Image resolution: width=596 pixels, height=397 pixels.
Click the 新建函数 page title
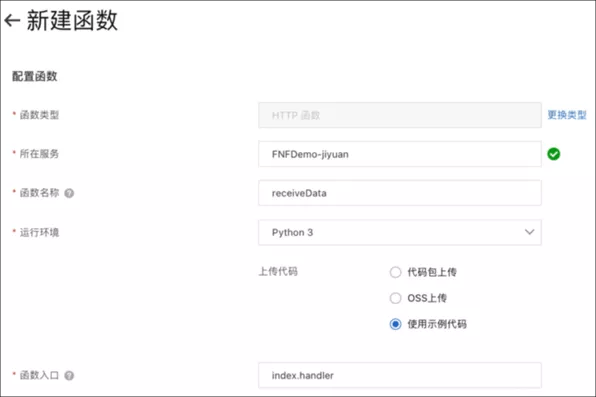point(72,21)
